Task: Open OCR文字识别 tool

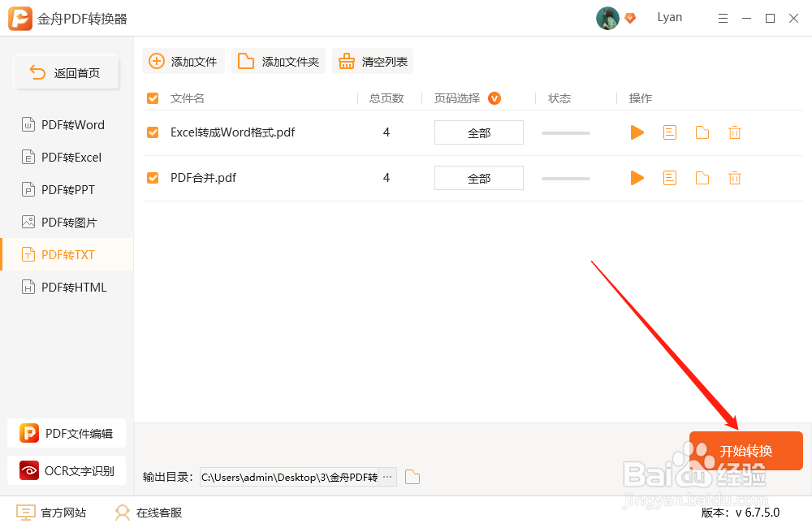Action: click(x=67, y=470)
